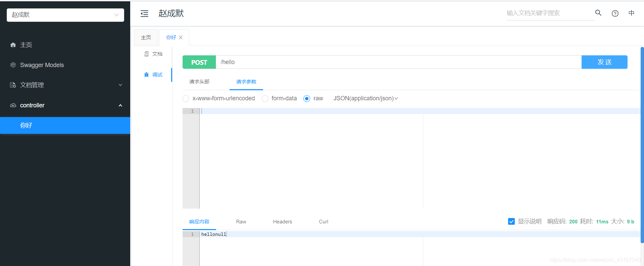
Task: Click the 发送 send button
Action: pos(604,62)
